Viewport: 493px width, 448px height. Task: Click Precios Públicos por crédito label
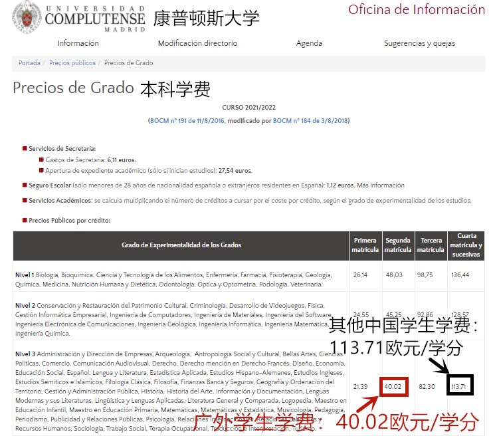point(70,221)
